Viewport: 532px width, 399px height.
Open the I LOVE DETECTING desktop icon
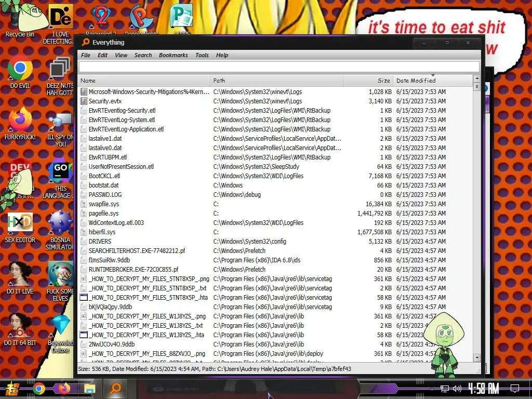coord(60,24)
